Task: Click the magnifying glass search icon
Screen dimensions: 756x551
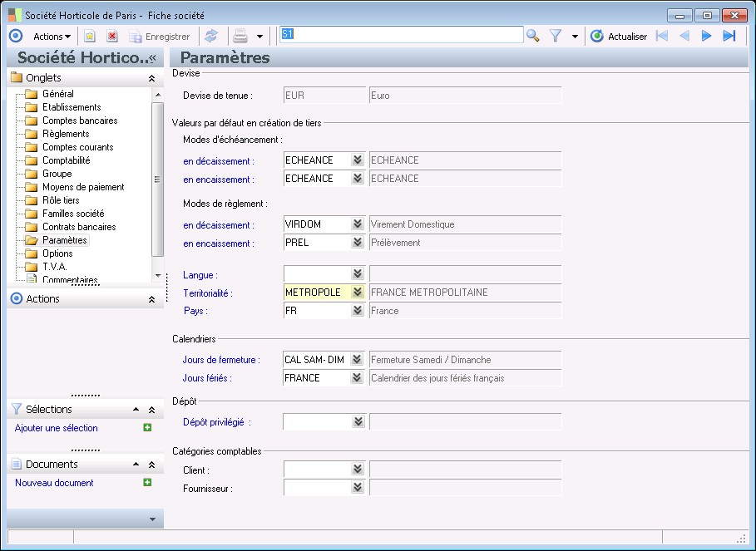Action: [x=532, y=36]
